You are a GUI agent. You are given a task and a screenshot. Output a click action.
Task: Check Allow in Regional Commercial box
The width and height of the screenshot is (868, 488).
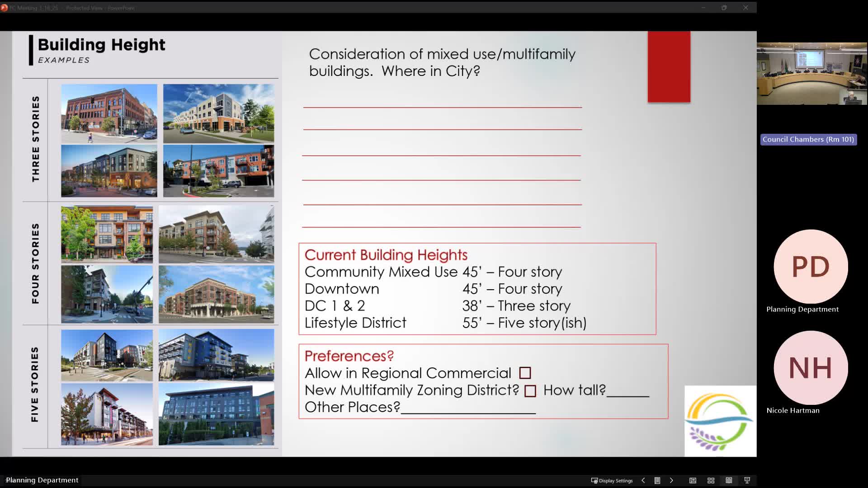pos(525,373)
